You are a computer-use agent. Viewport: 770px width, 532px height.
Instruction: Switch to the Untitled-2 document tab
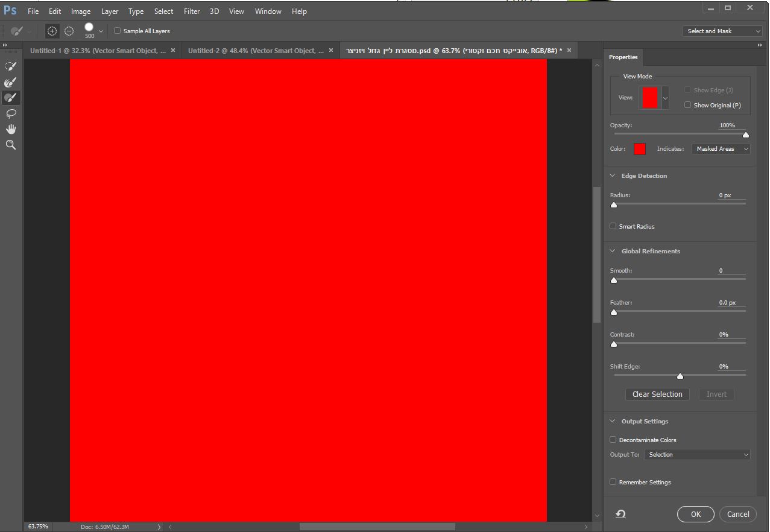pyautogui.click(x=260, y=51)
